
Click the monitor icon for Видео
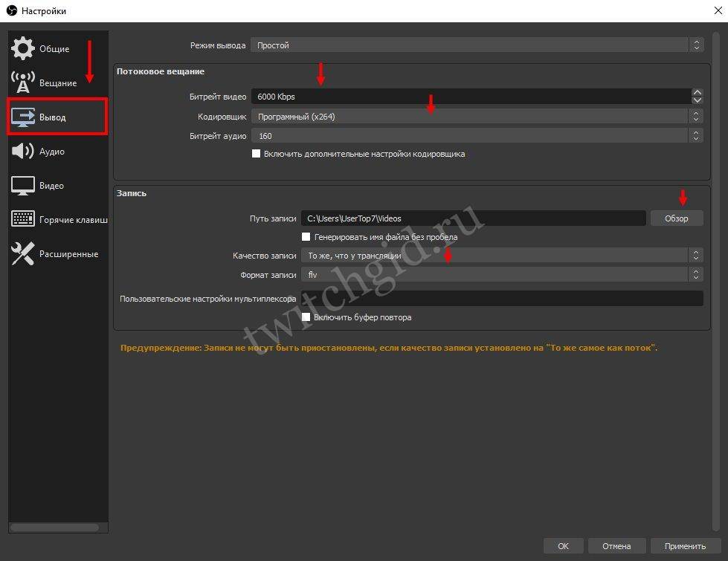(23, 186)
